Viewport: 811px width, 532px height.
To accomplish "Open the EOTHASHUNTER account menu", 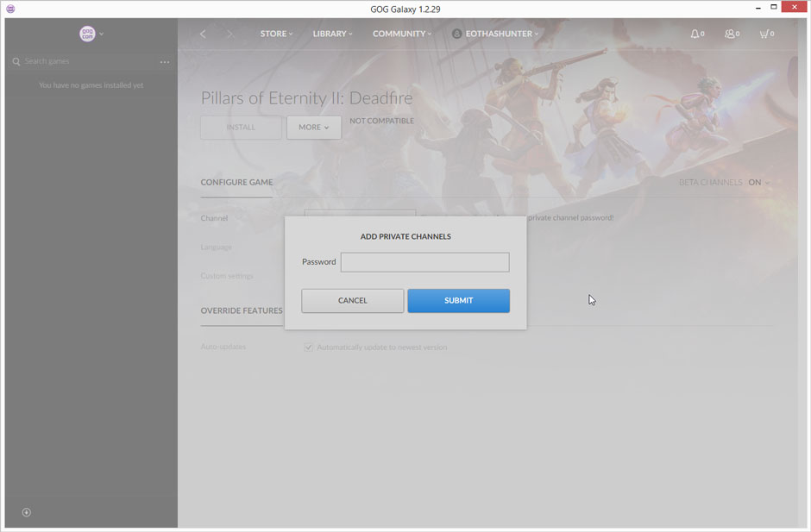I will click(x=501, y=34).
